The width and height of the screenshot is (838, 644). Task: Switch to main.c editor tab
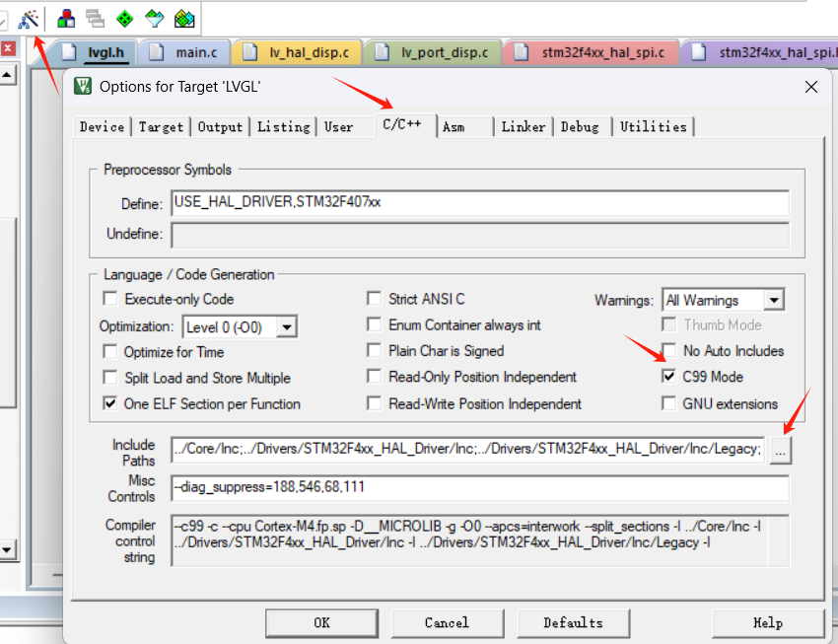[185, 53]
